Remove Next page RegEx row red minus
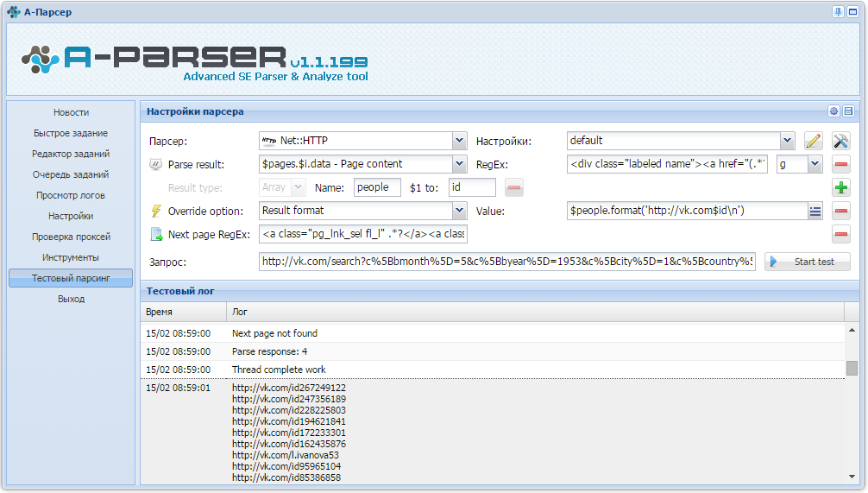This screenshot has width=868, height=493. [841, 234]
